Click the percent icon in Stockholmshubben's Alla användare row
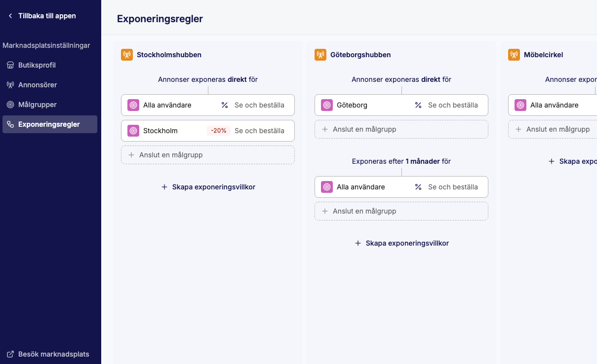 [x=225, y=105]
